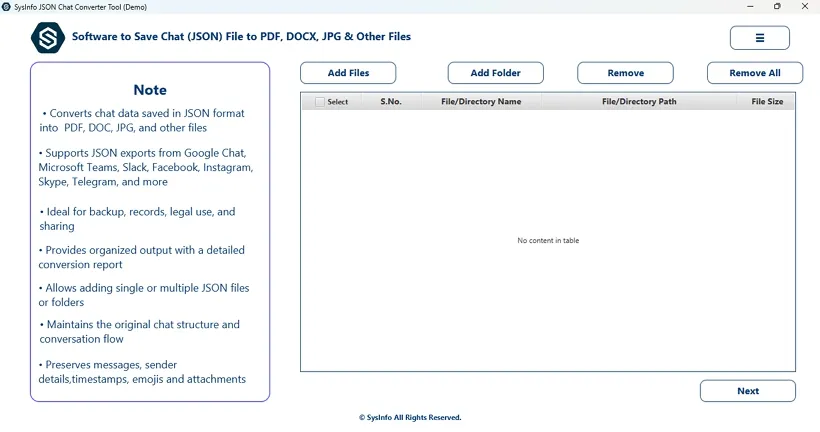Click Add Folder button
Viewport: 820px width, 432px height.
495,73
